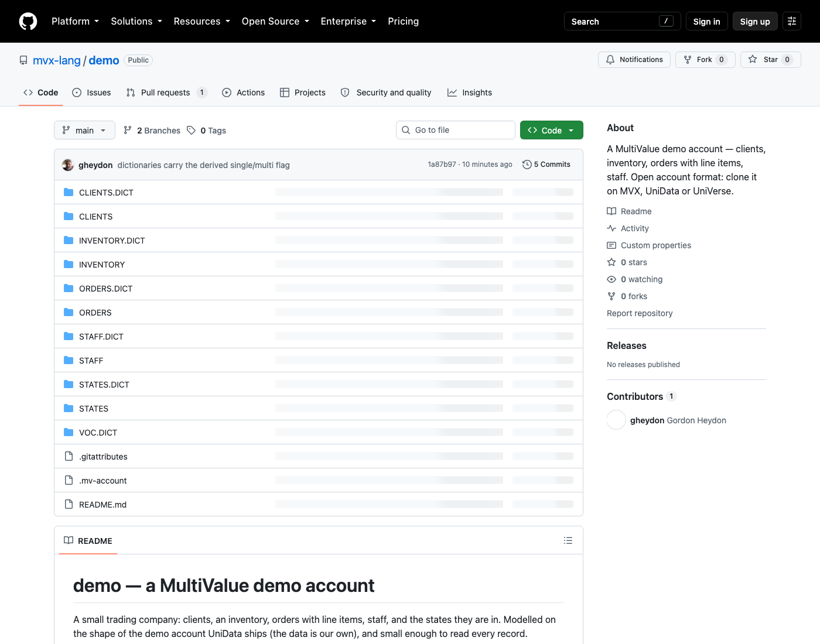View the Insights tab
The width and height of the screenshot is (820, 644).
click(470, 93)
